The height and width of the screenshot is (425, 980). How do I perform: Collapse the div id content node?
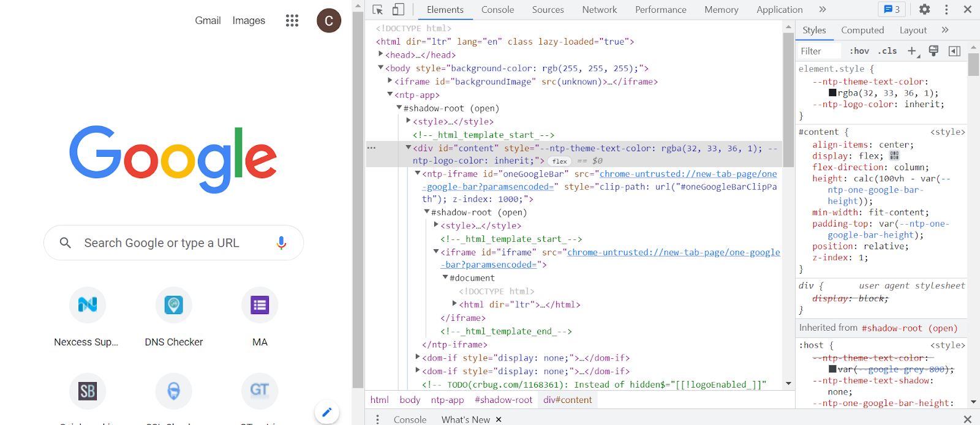[x=409, y=148]
